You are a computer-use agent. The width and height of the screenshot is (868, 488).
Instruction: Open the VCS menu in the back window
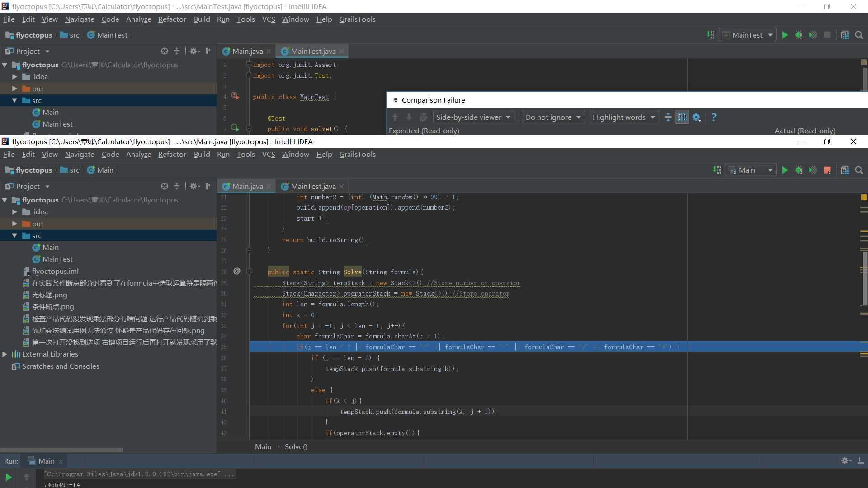[269, 19]
